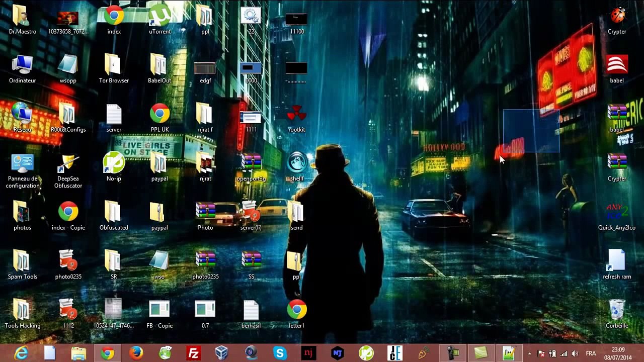This screenshot has height=362, width=644.
Task: Open Internet Explorer from the taskbar
Action: point(21,353)
